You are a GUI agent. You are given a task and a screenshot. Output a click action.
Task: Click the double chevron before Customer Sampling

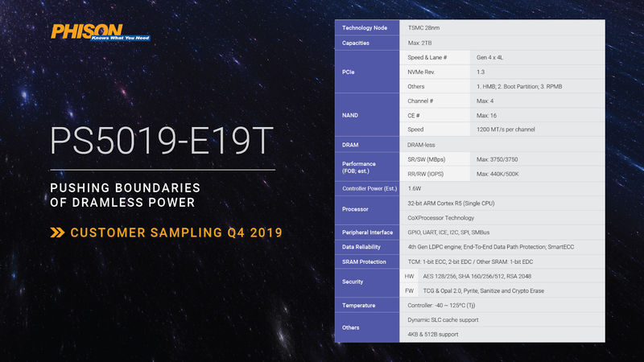coord(57,232)
